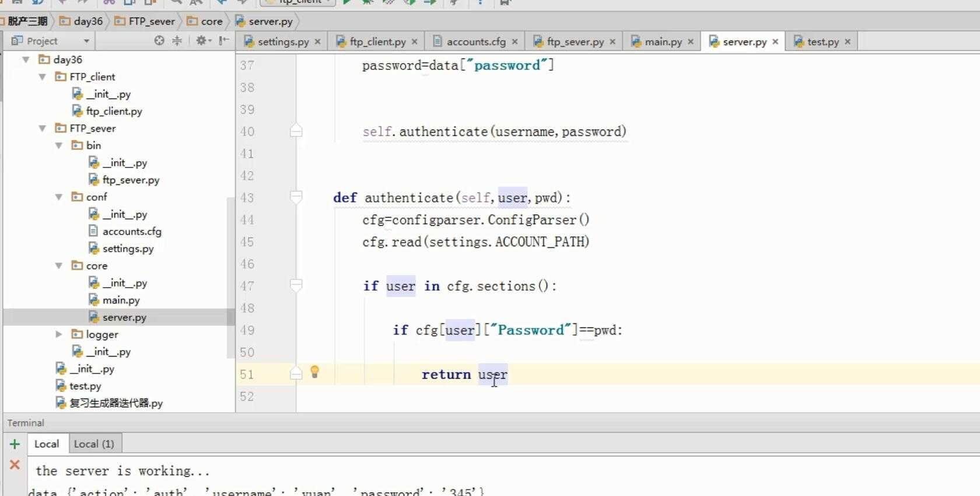Screen dimensions: 980x496
Task: Click the lightbulb intention icon on line 51
Action: [314, 372]
